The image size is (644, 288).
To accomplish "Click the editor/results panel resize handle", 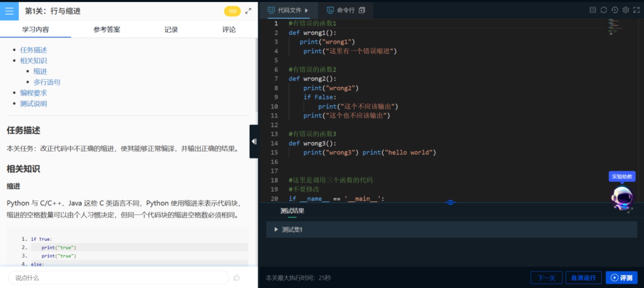I will point(450,202).
